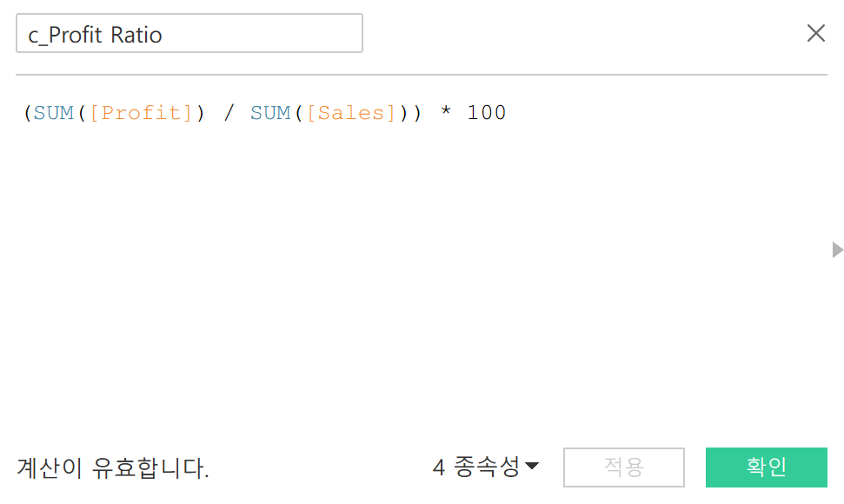This screenshot has height=504, width=844.
Task: Click the opening parenthesis starting the formula
Action: click(x=28, y=113)
